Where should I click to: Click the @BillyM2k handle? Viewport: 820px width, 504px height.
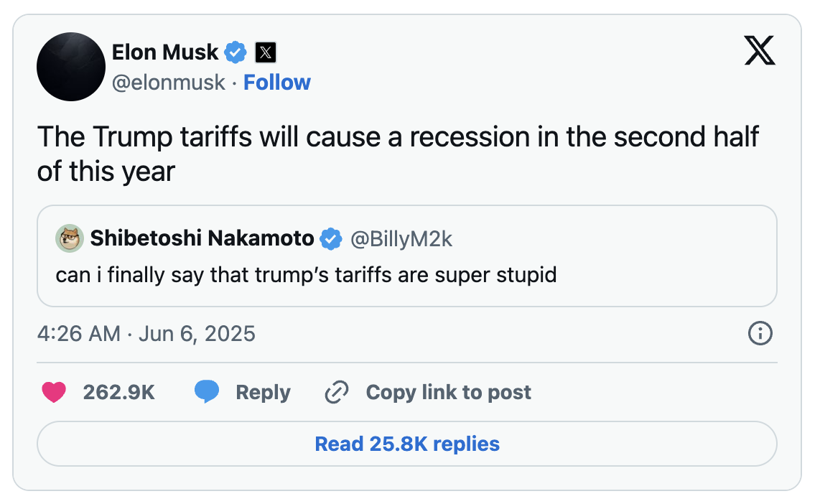point(401,239)
